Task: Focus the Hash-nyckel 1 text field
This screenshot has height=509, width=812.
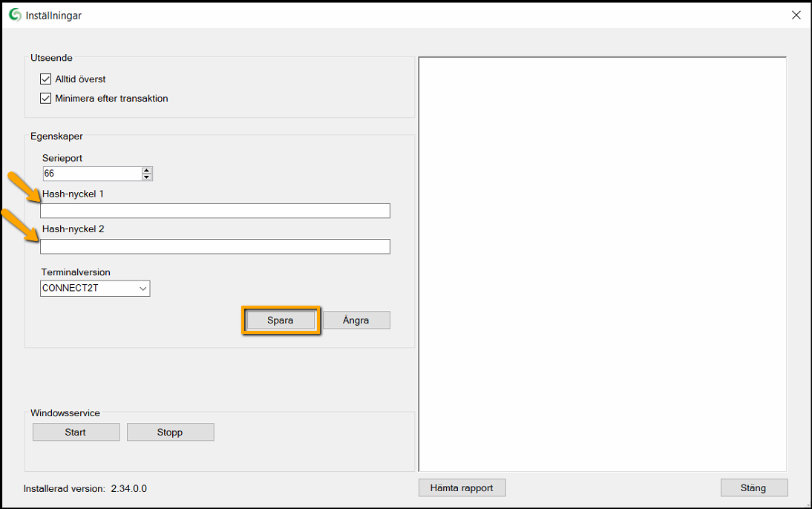Action: click(x=215, y=211)
